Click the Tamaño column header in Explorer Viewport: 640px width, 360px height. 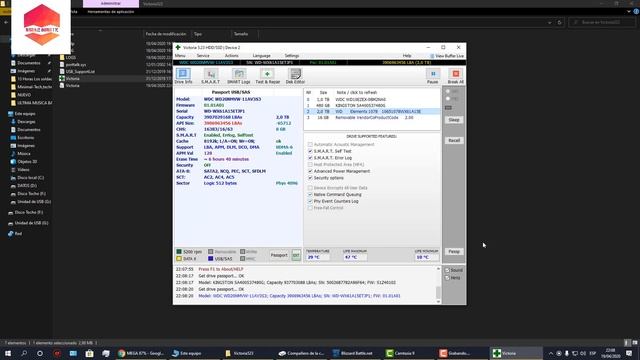click(241, 34)
